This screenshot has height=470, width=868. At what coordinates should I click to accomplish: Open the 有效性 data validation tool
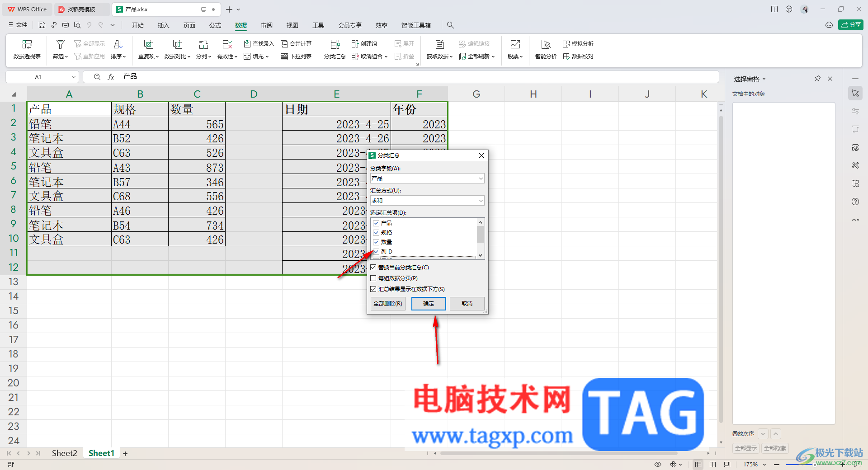(x=227, y=49)
